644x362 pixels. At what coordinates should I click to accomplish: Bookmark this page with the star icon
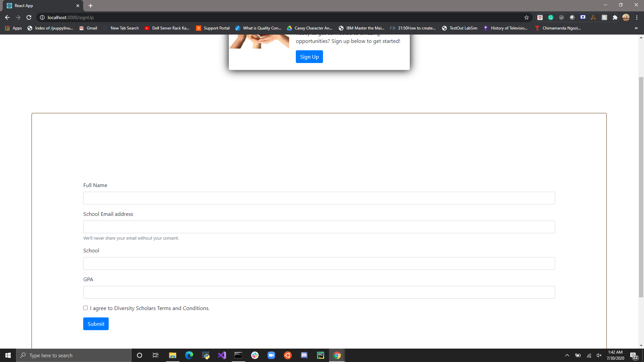click(x=527, y=17)
